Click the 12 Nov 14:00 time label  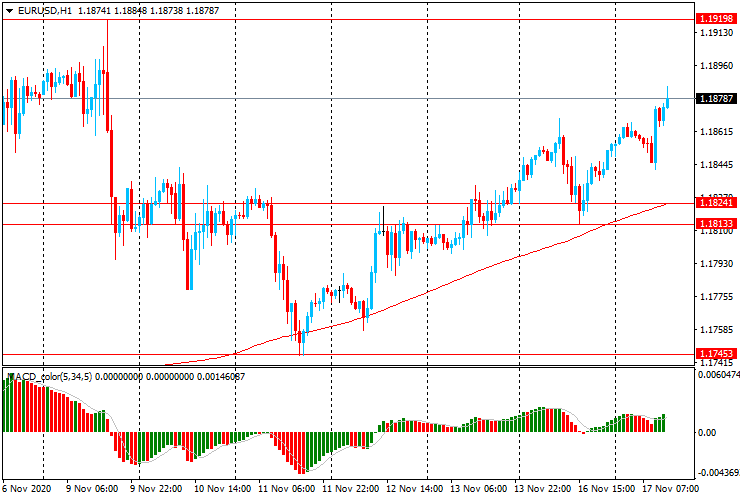click(415, 488)
